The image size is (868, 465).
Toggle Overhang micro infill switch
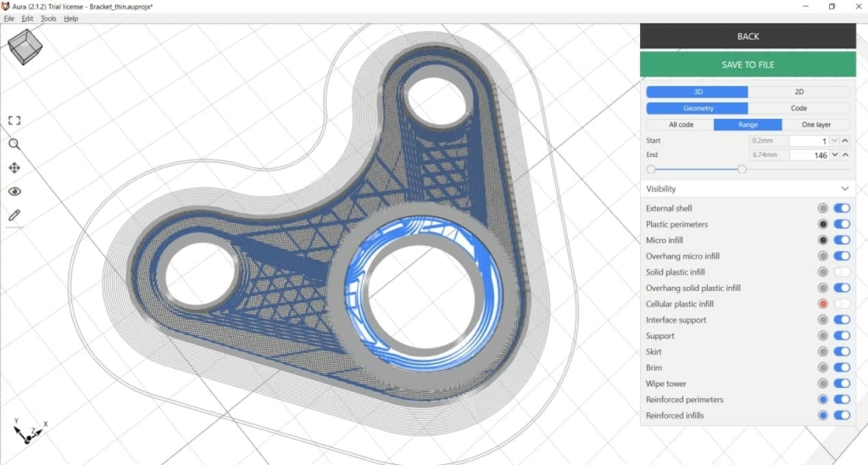tap(842, 256)
